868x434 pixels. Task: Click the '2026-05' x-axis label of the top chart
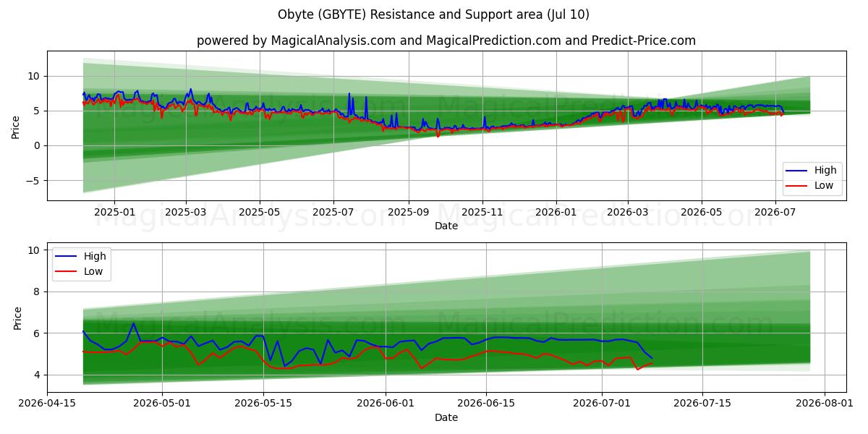[x=701, y=213]
